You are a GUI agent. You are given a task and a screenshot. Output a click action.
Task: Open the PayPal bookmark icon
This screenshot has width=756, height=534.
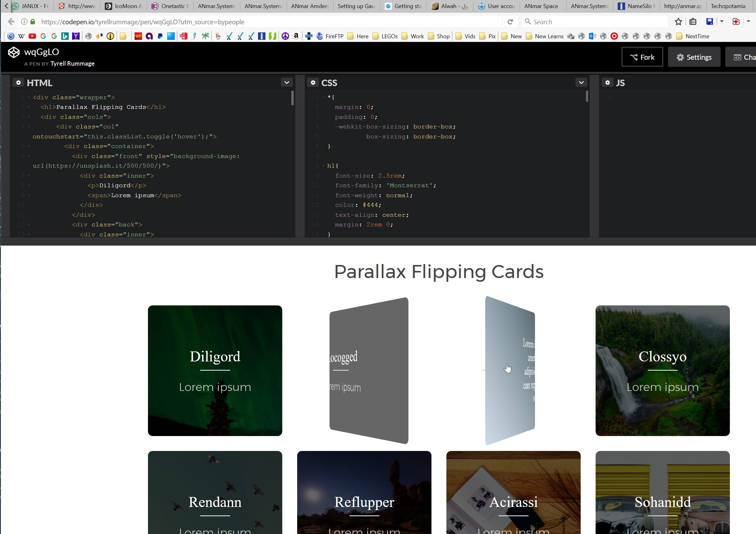160,36
